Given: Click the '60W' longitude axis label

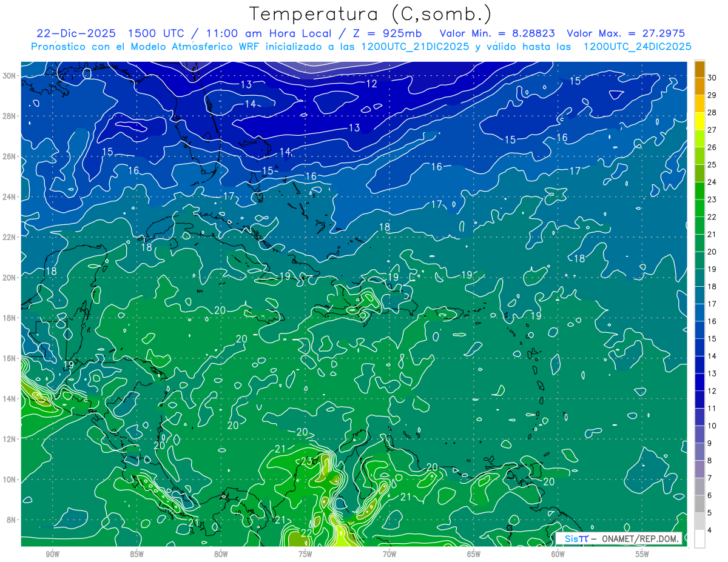Looking at the screenshot, I should coord(558,554).
